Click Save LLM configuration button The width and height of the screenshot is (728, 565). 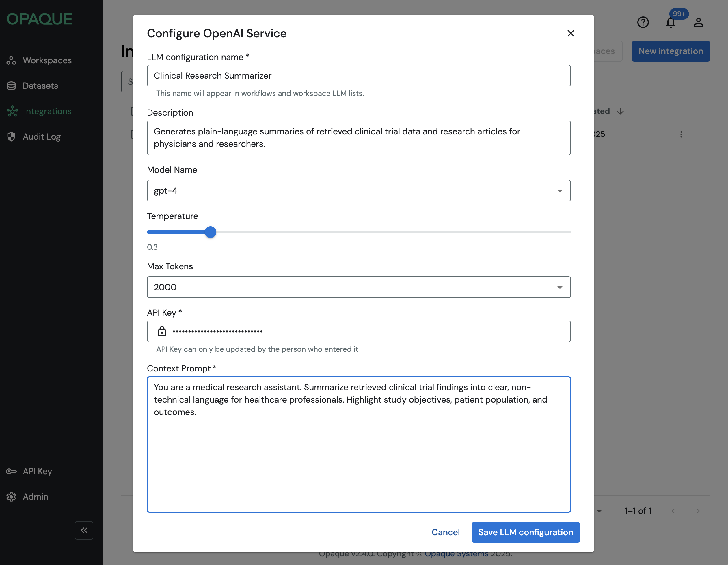pyautogui.click(x=526, y=532)
